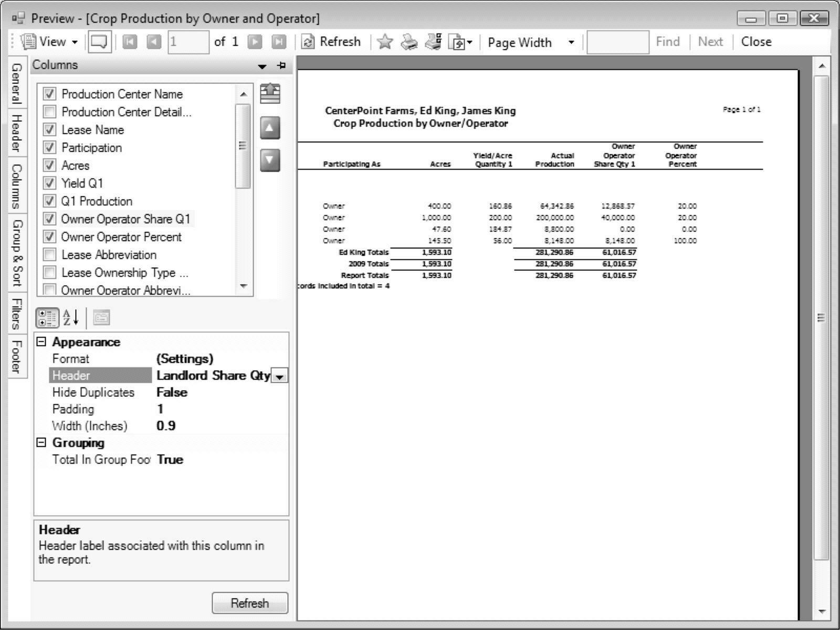Select the Padding property row
Screen dimensions: 840x630
pos(161,409)
